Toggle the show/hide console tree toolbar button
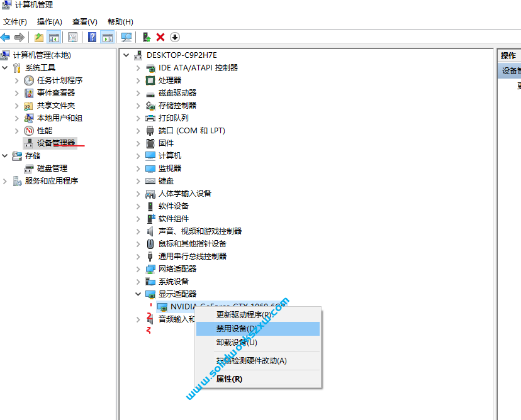 [53, 37]
